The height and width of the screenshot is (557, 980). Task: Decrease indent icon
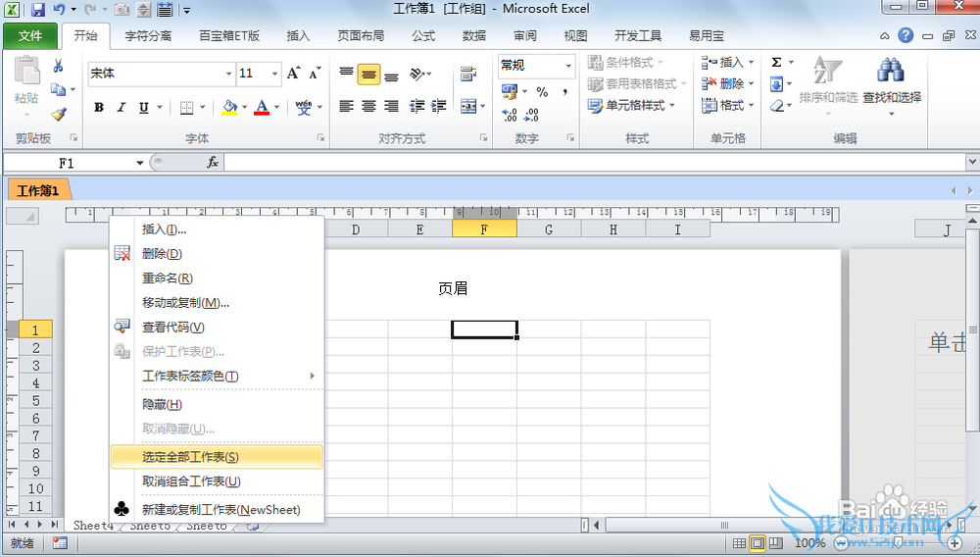(416, 106)
